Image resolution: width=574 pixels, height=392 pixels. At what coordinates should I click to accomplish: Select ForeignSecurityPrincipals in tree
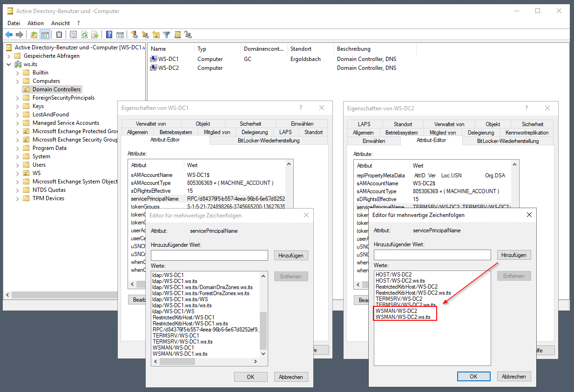click(x=63, y=98)
